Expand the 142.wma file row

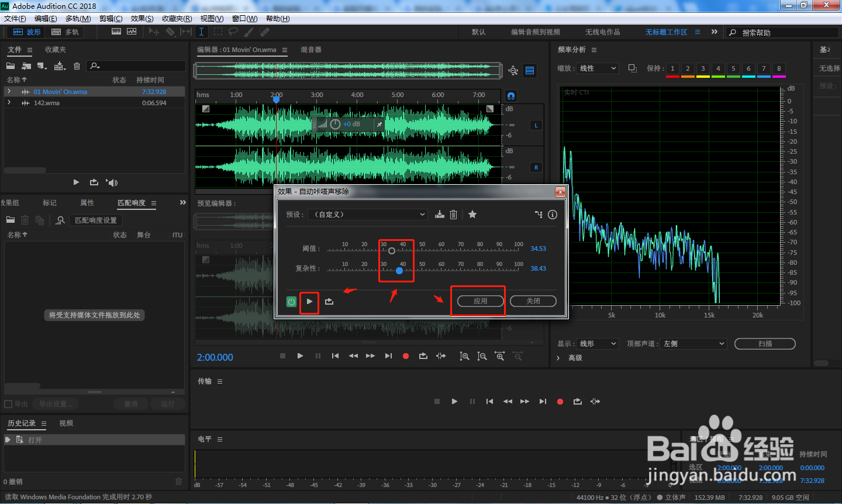9,102
